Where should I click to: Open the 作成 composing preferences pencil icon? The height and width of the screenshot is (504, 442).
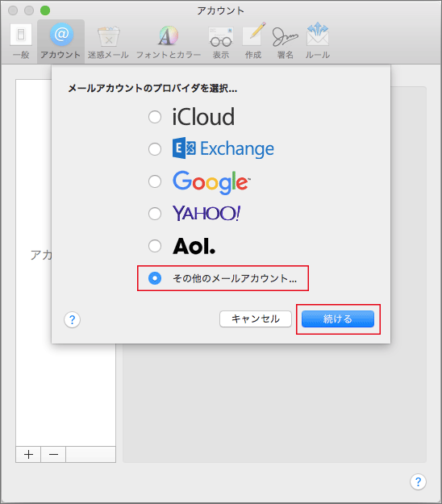253,41
